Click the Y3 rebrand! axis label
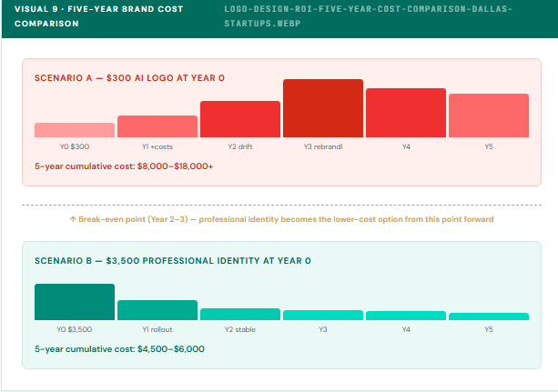 323,146
